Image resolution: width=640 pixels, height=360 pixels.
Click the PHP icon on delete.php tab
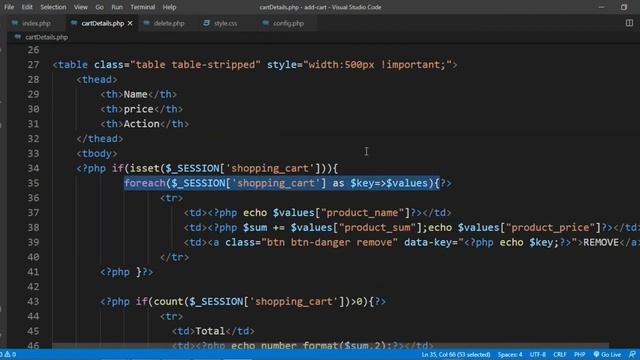147,23
